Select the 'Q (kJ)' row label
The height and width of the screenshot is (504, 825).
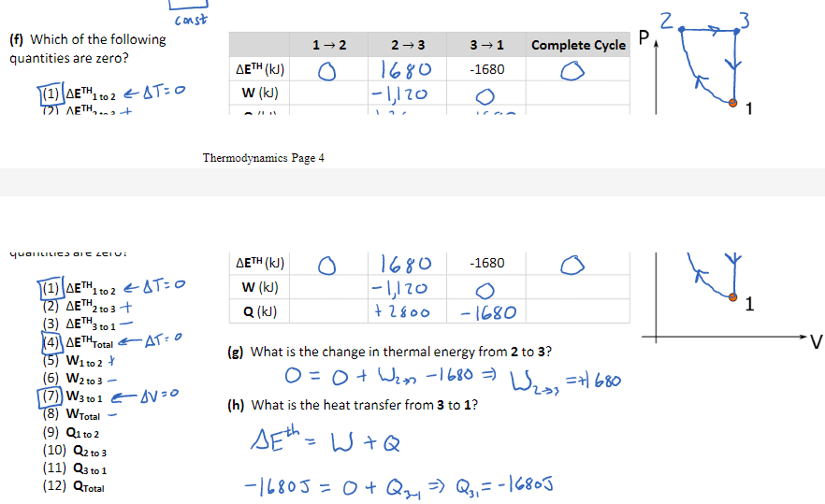259,311
